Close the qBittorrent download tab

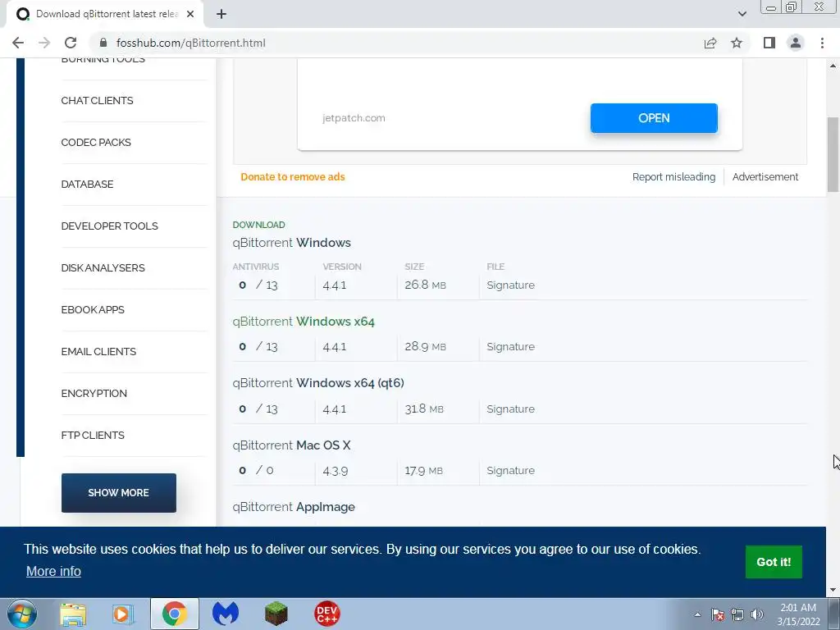[190, 14]
